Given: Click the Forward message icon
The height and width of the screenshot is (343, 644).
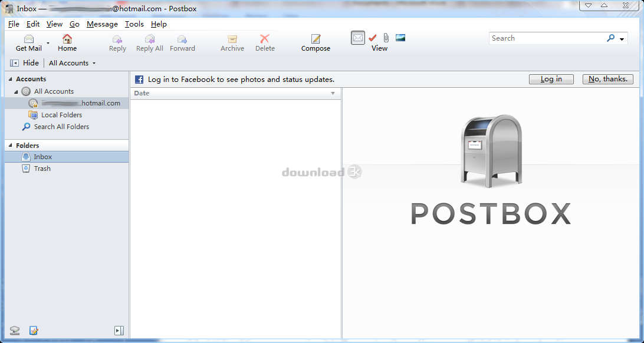Looking at the screenshot, I should [x=182, y=39].
